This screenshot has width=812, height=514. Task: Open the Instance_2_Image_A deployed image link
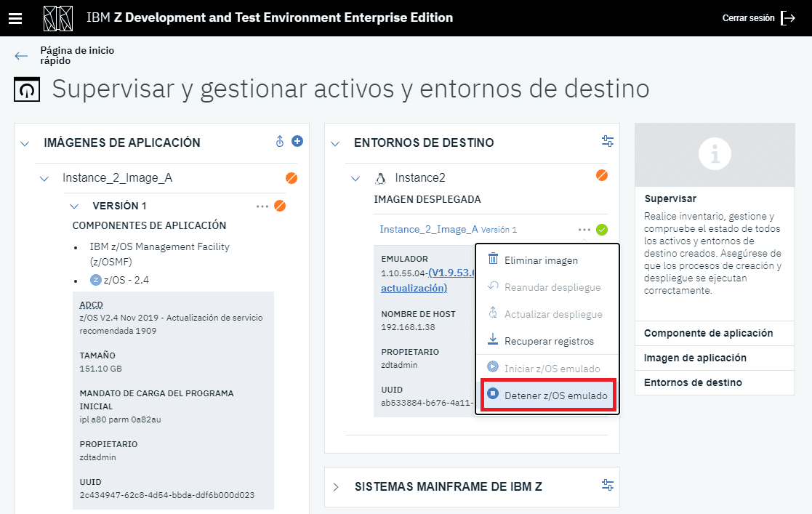click(x=429, y=229)
